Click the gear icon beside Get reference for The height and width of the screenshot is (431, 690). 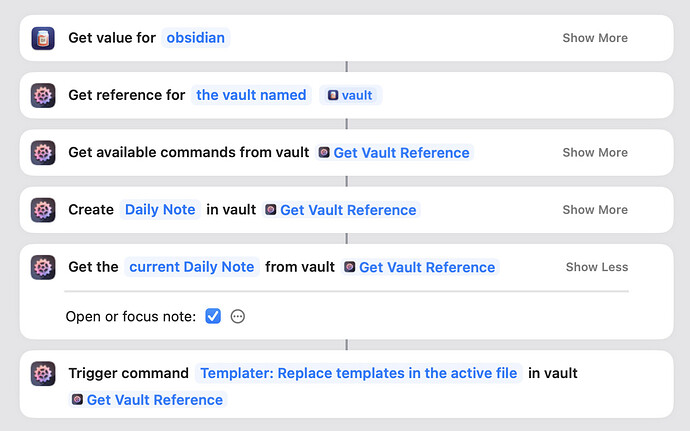coord(42,95)
